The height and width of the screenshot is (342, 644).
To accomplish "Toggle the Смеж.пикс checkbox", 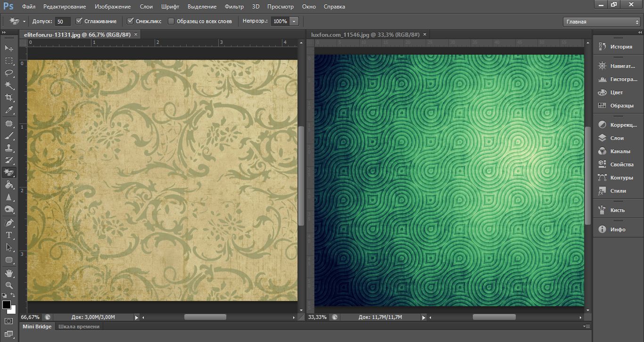I will [x=131, y=21].
